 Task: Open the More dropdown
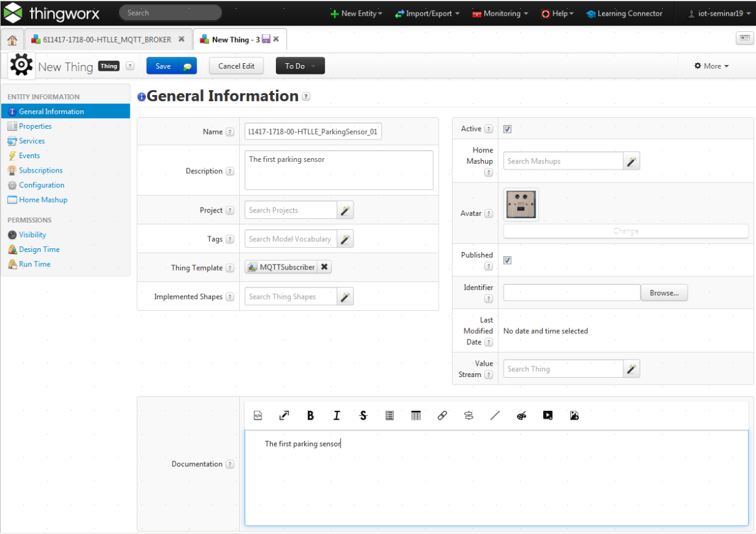point(712,66)
